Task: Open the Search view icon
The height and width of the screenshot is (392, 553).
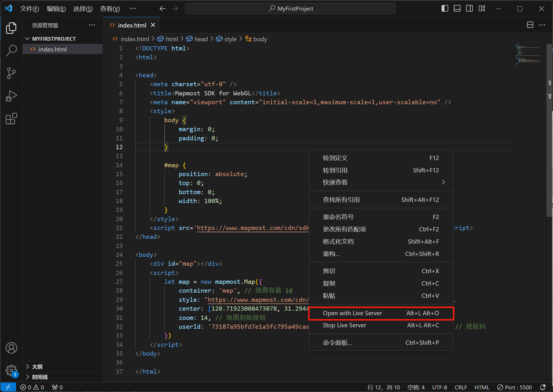Action: tap(11, 50)
